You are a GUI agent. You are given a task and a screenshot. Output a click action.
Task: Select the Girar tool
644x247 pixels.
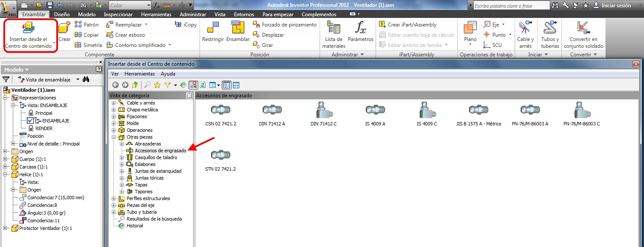point(263,45)
